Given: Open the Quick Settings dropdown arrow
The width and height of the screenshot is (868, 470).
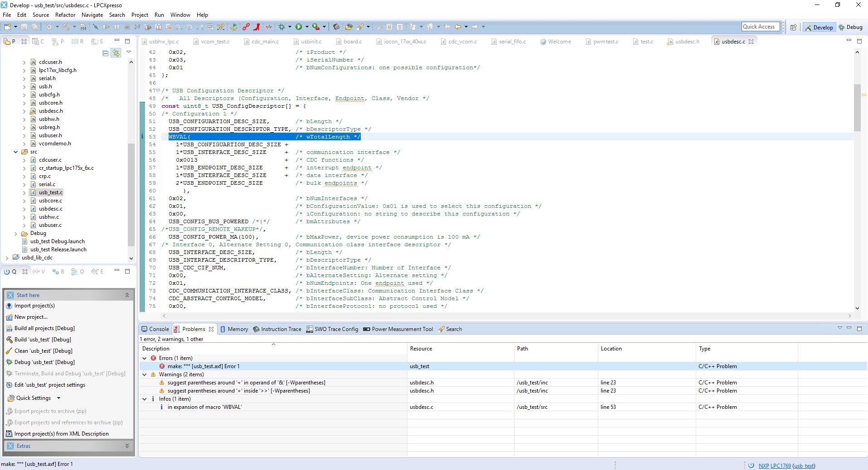Looking at the screenshot, I should click(58, 398).
